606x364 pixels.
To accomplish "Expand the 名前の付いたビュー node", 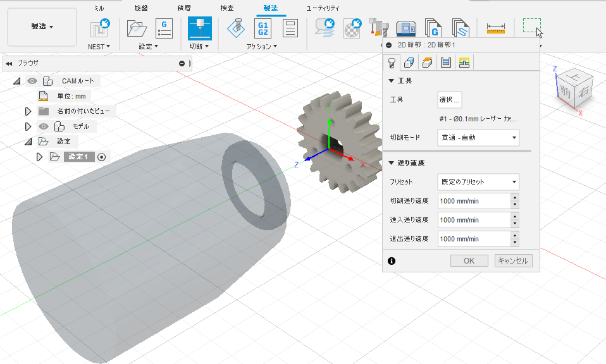I will (28, 111).
